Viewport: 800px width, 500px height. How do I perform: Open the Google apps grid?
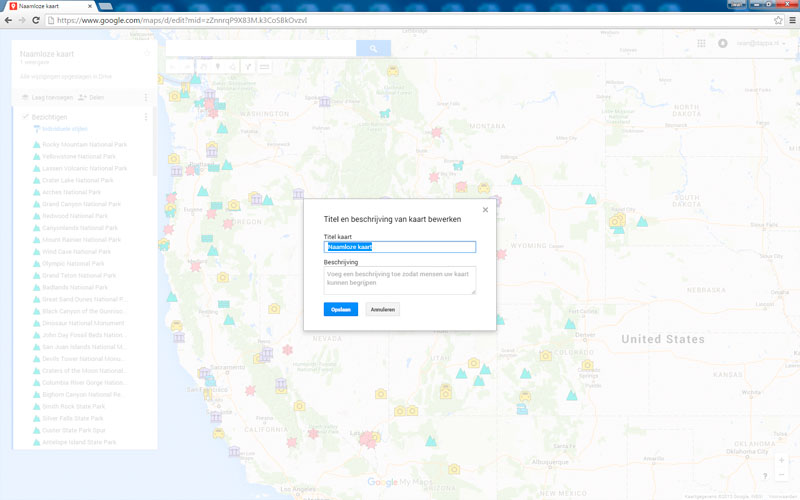click(x=703, y=43)
